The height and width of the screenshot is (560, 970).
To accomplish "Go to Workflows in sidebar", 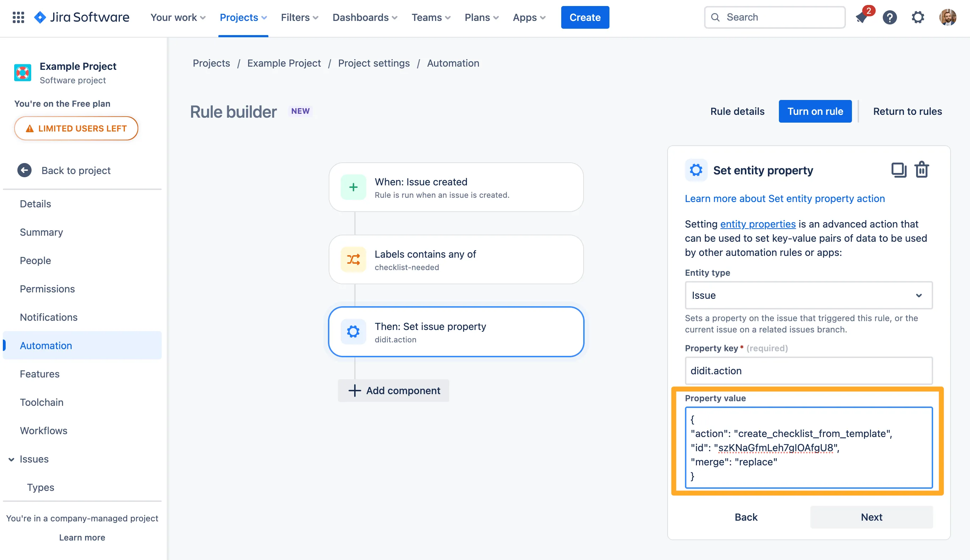I will pos(44,431).
